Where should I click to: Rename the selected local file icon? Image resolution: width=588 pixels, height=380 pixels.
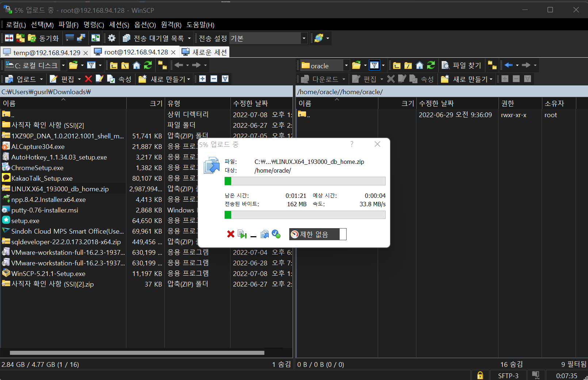click(x=100, y=79)
